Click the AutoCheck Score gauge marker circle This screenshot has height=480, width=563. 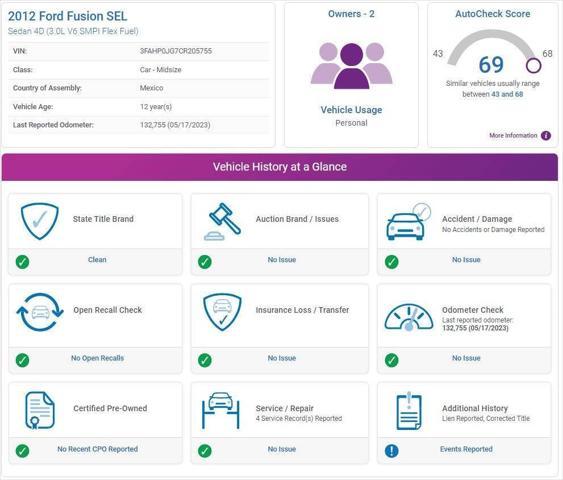(x=533, y=66)
